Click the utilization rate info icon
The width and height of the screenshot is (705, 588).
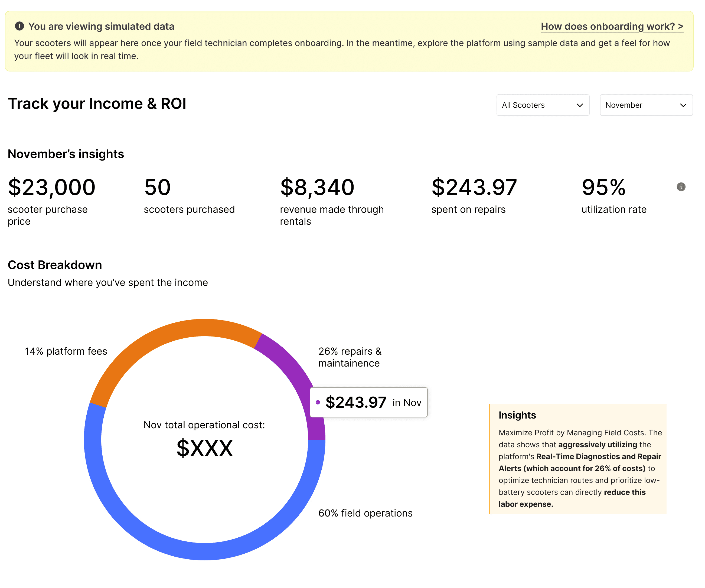coord(681,187)
